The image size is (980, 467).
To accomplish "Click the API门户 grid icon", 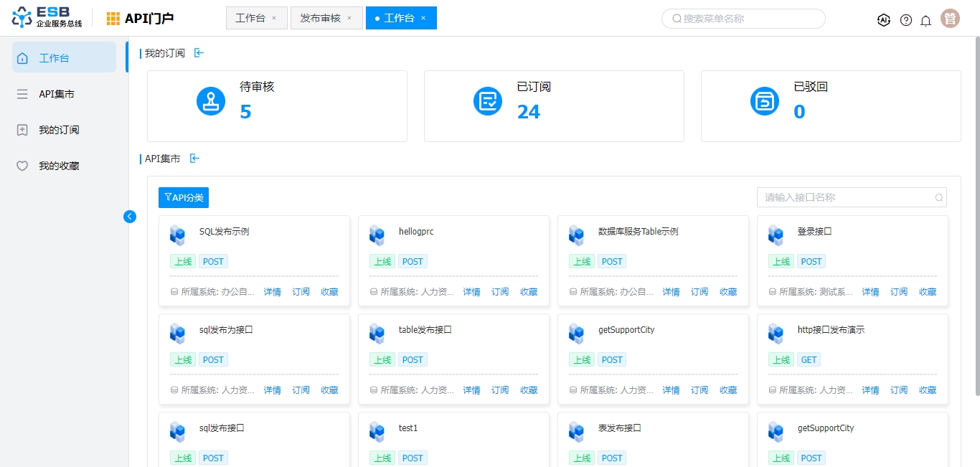I will [x=113, y=19].
